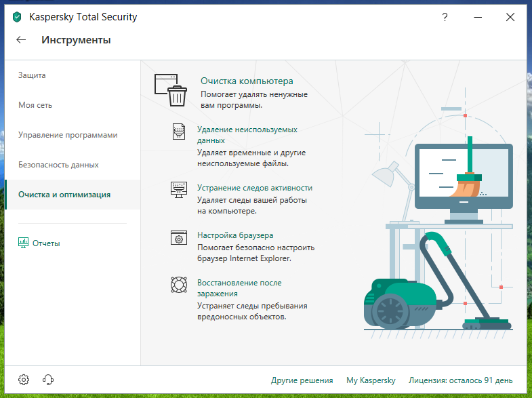Open Настройка браузера tool
Viewport: 532px width, 398px height.
(x=235, y=235)
